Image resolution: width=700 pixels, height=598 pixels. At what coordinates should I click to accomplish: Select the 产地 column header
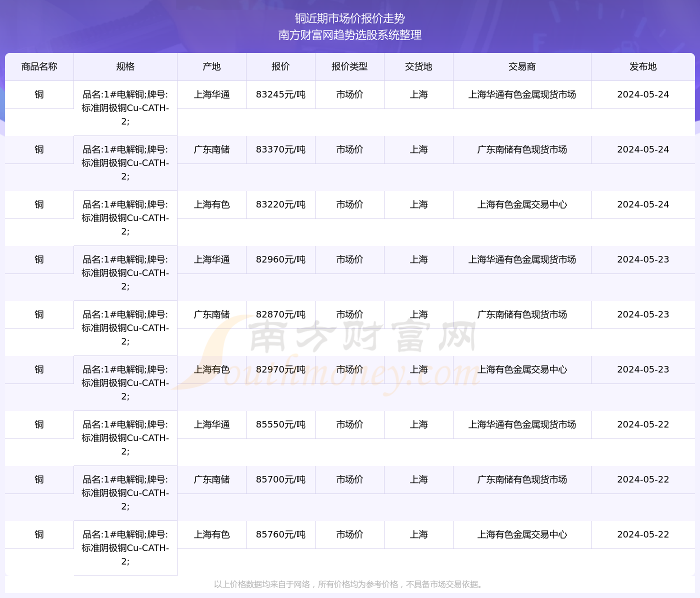[x=211, y=66]
